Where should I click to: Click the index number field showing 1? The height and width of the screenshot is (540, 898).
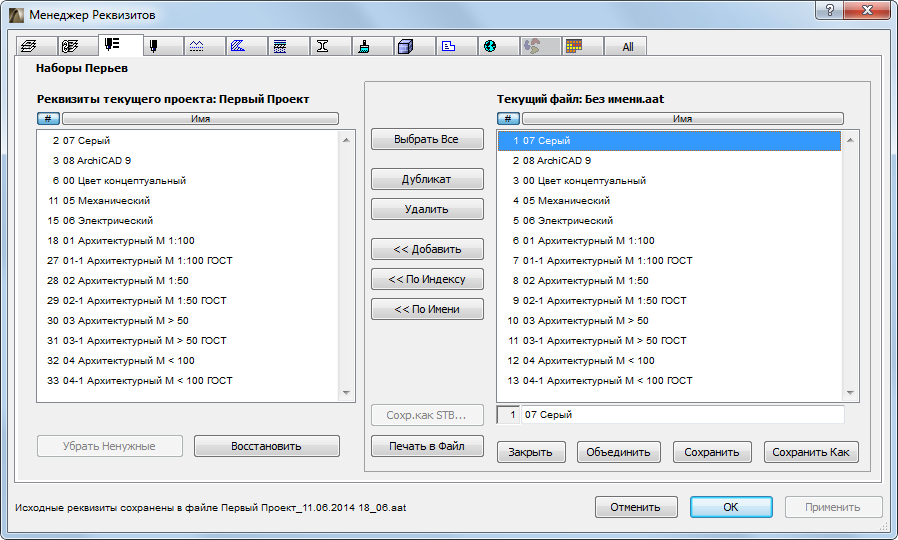pyautogui.click(x=509, y=415)
